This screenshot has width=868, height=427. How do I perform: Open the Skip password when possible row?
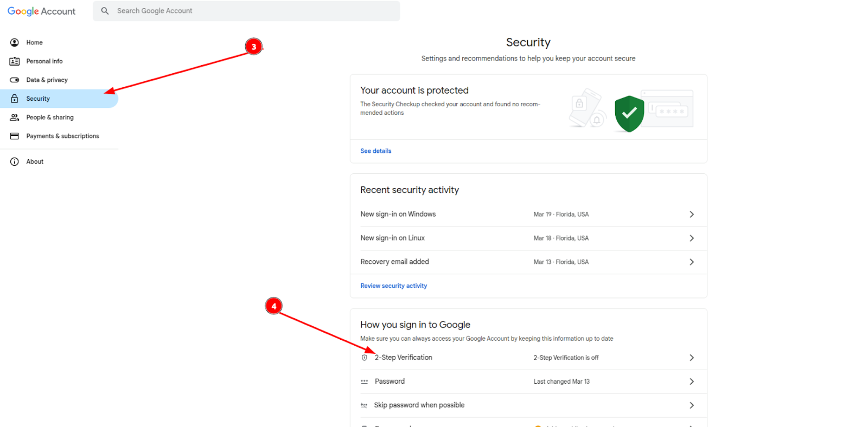pos(528,405)
